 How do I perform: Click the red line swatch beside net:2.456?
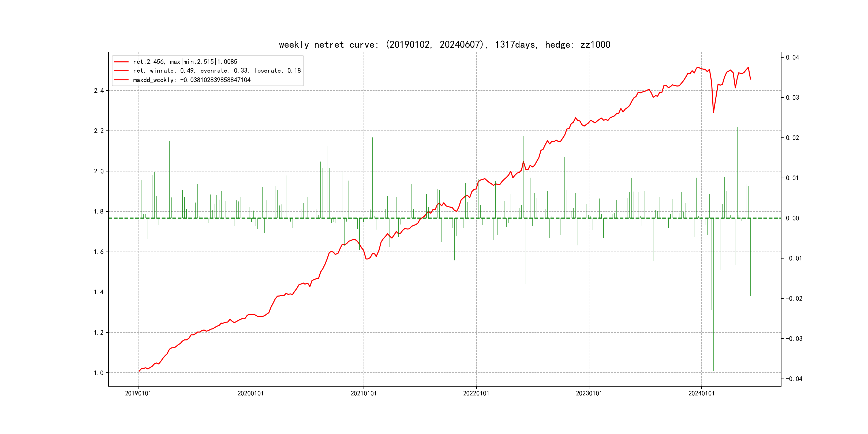(121, 62)
